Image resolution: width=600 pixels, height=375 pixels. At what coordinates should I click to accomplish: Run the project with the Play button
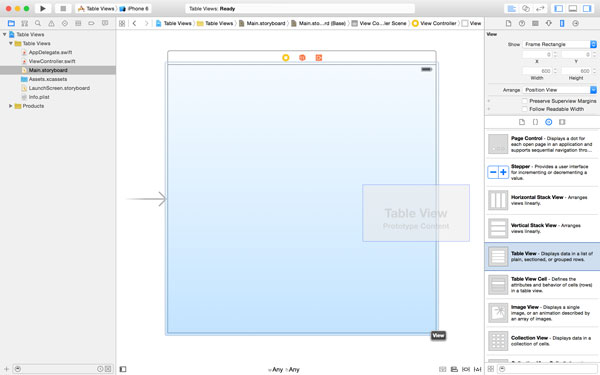click(43, 8)
